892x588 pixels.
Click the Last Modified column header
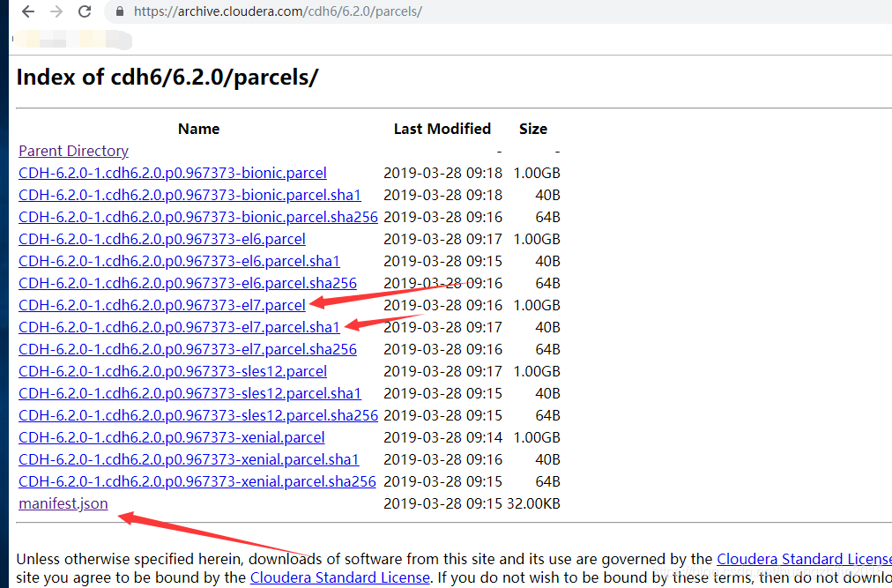[442, 130]
